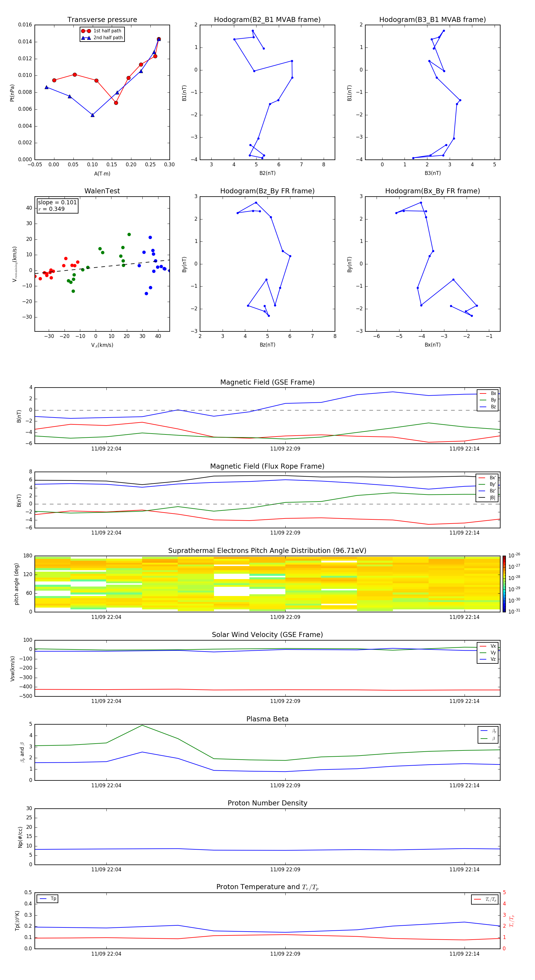Select the "2nd half path" legend entry
The height and width of the screenshot is (980, 535).
102,38
